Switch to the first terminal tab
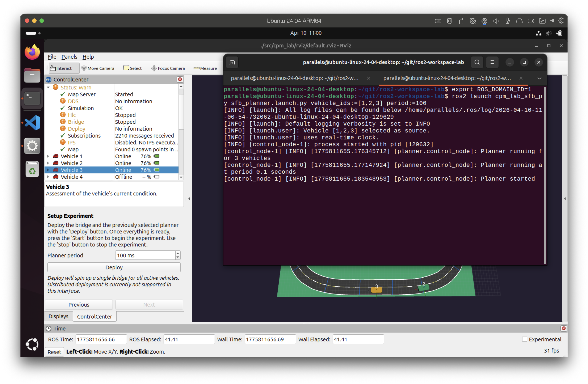The width and height of the screenshot is (588, 384). pos(295,78)
